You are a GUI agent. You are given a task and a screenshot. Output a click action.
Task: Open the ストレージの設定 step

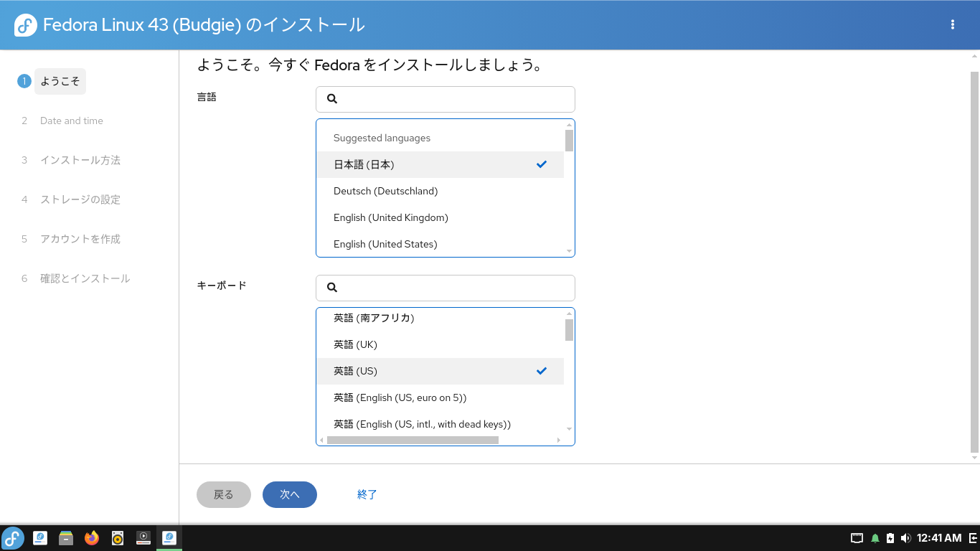tap(80, 199)
